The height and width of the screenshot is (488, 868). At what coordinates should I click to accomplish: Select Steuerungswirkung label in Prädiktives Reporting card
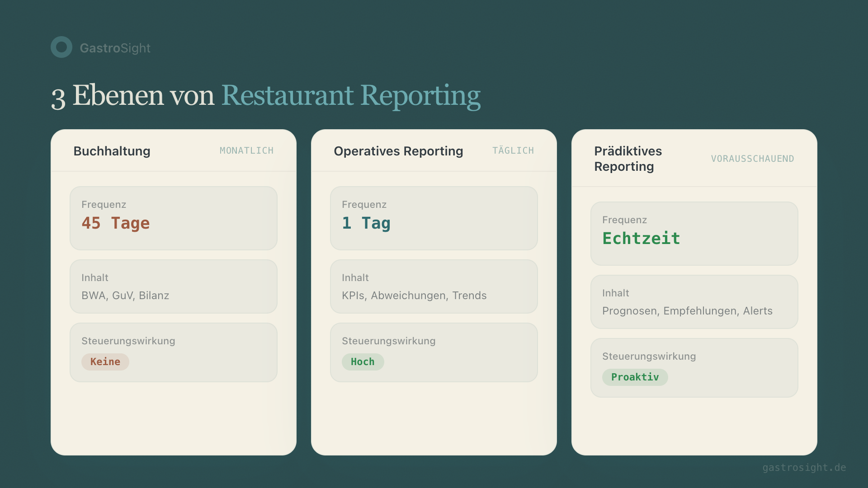(x=649, y=357)
